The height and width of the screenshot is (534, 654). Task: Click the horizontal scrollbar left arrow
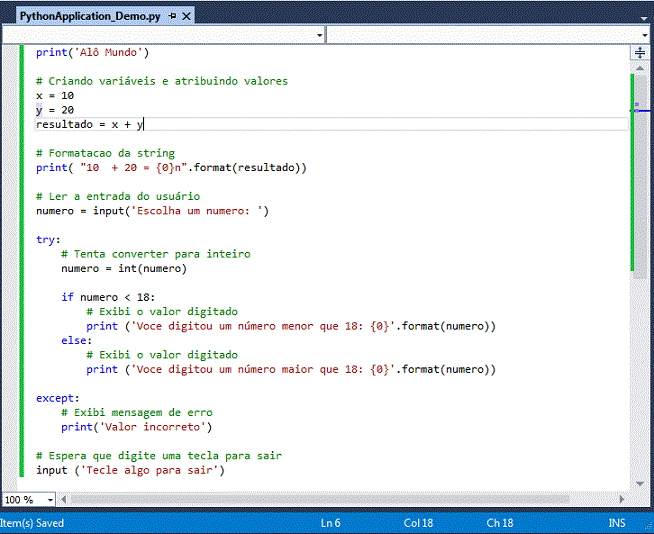point(63,499)
